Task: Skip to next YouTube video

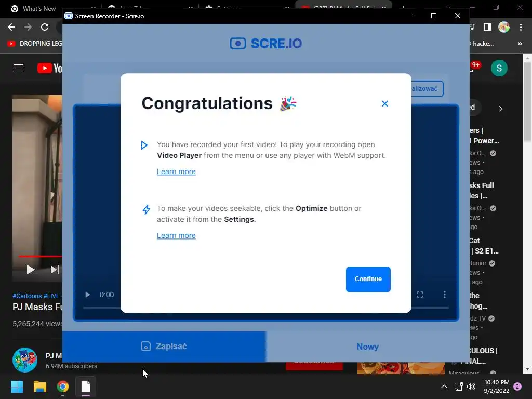Action: coord(55,270)
